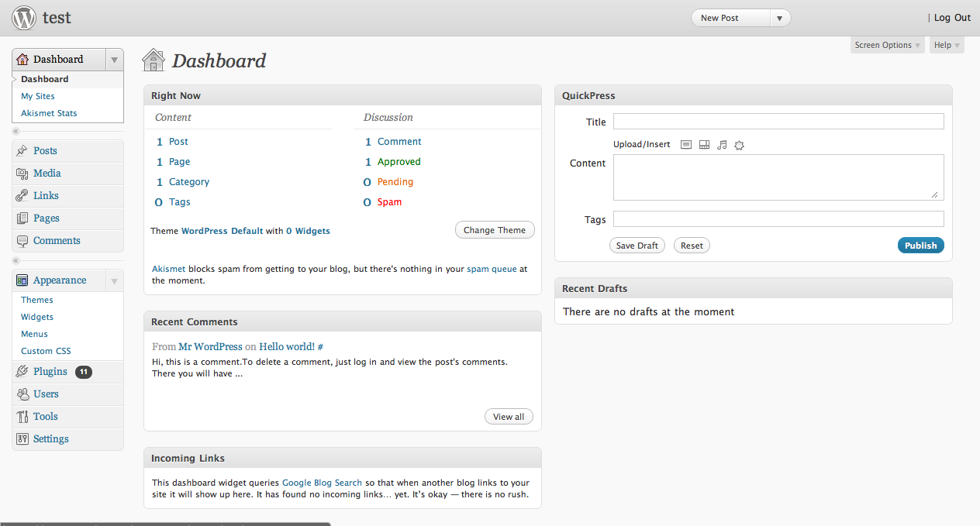980x526 pixels.
Task: Click the large Dashboard heading house icon
Action: tap(154, 60)
